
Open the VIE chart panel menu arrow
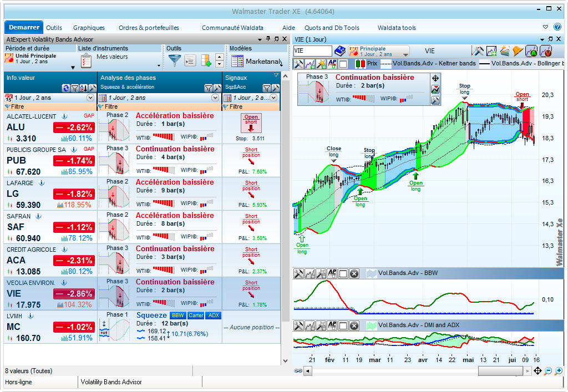click(x=542, y=39)
